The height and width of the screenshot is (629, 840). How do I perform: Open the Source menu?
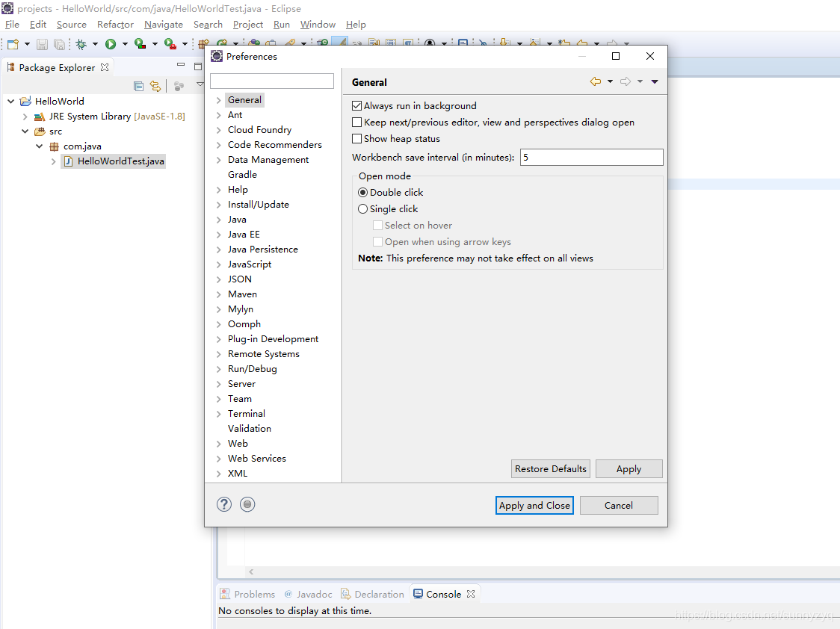click(71, 25)
